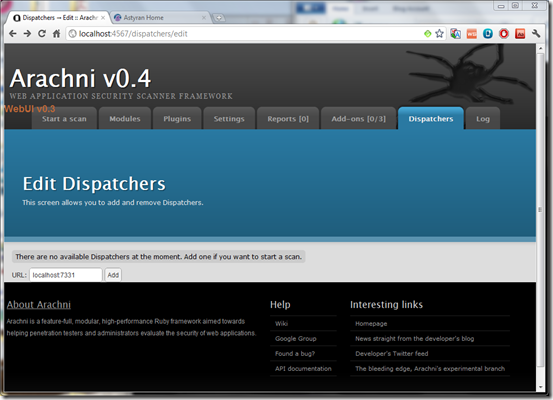Open the translate extension icon
Viewport: 553px width, 400px height.
(x=455, y=34)
